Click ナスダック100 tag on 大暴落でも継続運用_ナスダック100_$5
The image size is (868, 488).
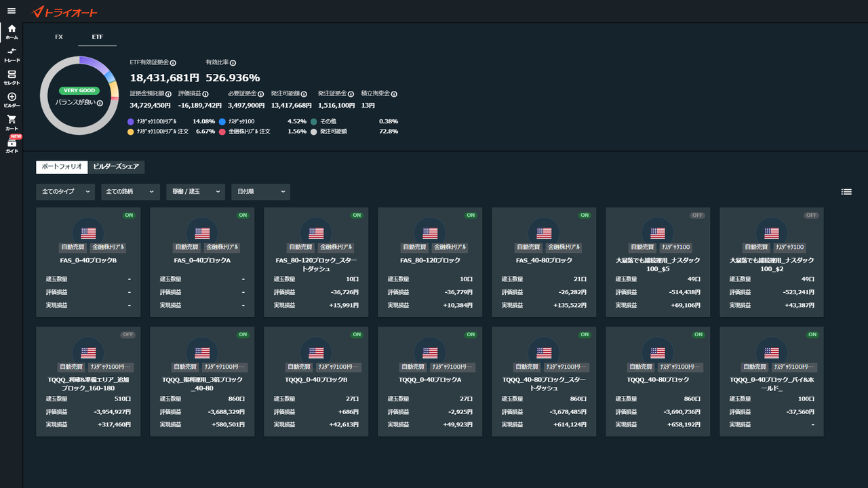click(675, 247)
